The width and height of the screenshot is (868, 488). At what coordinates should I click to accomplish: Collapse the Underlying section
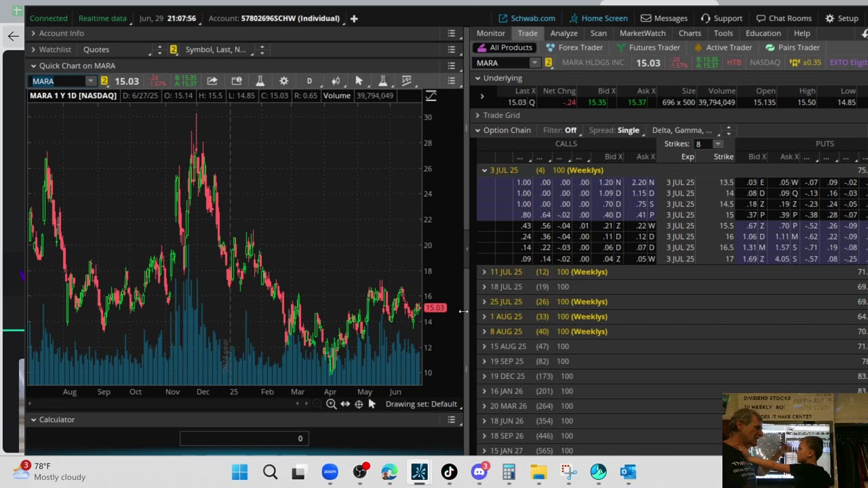(477, 78)
